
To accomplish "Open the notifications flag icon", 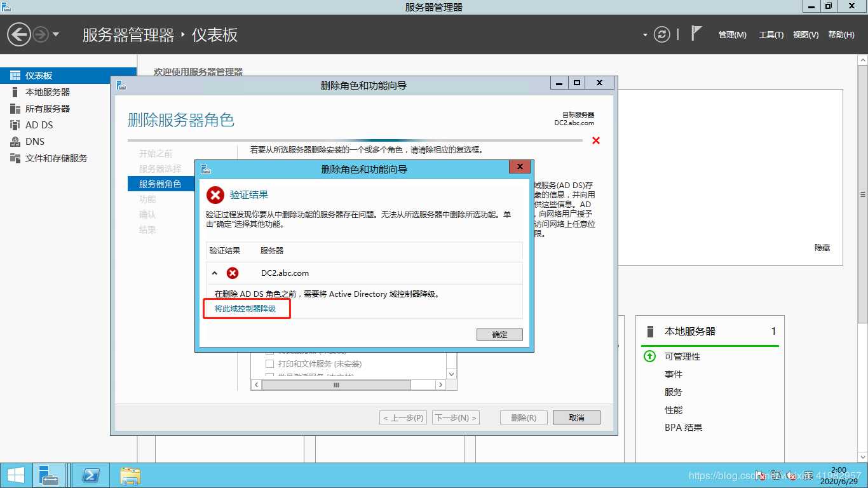I will pyautogui.click(x=696, y=34).
